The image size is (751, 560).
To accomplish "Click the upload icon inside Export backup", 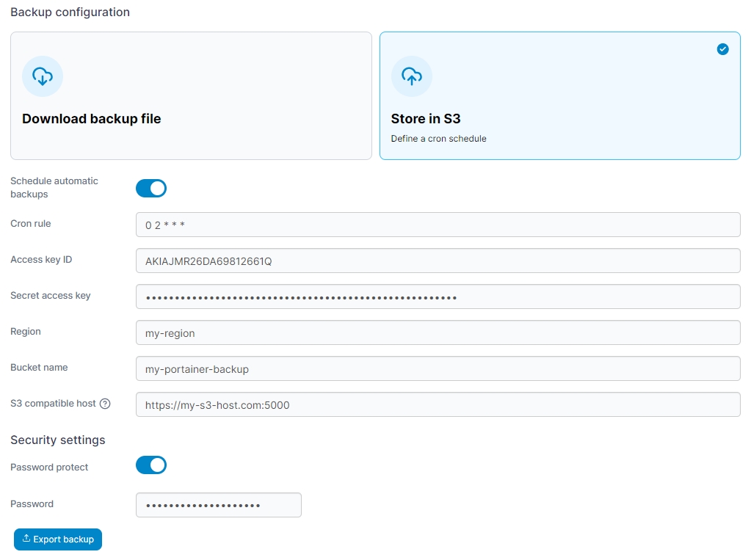I will click(26, 539).
